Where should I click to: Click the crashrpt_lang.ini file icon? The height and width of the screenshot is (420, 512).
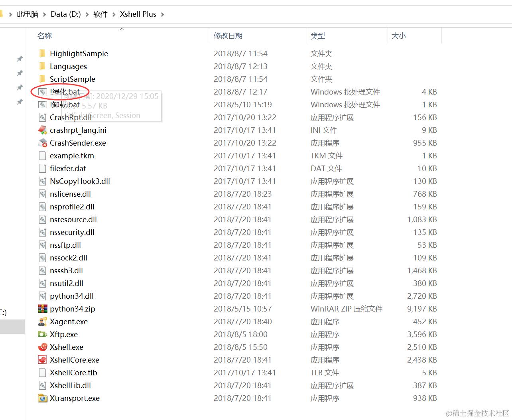click(x=42, y=130)
